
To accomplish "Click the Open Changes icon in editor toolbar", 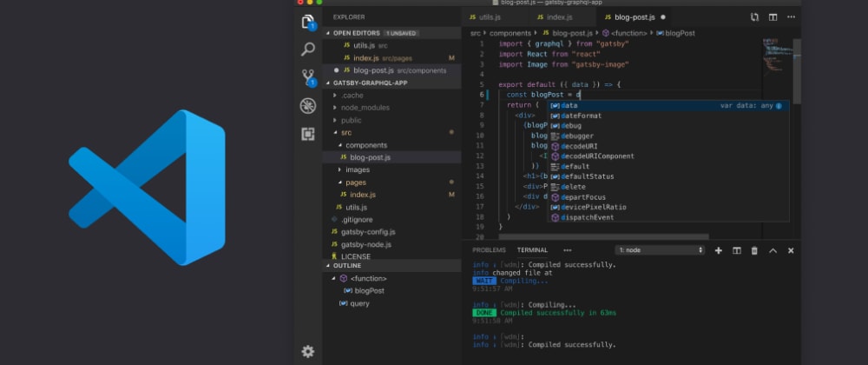I will [x=754, y=17].
